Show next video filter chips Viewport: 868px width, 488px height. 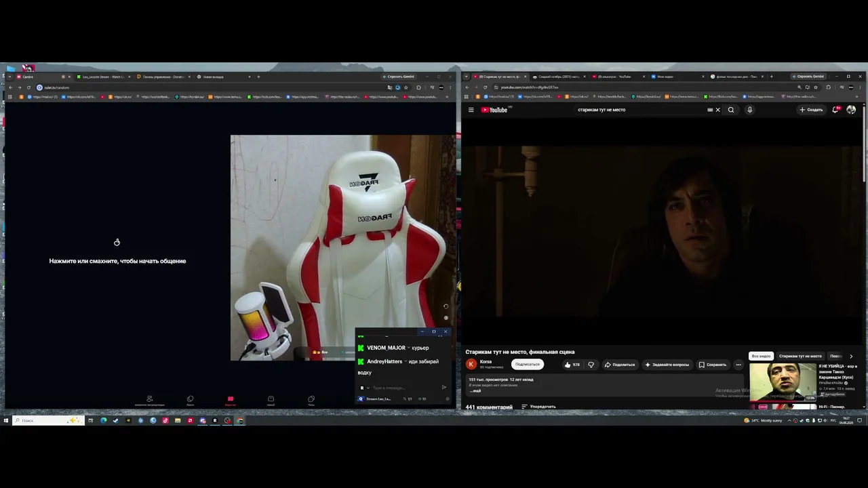point(851,356)
